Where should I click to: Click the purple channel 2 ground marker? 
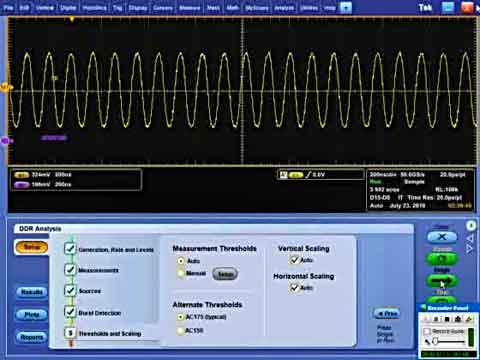6,141
